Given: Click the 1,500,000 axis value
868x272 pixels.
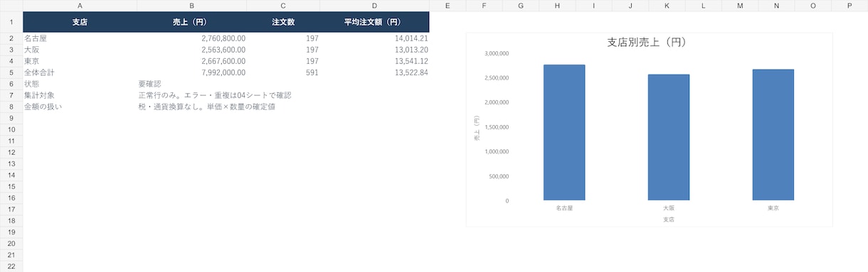Looking at the screenshot, I should tap(497, 127).
